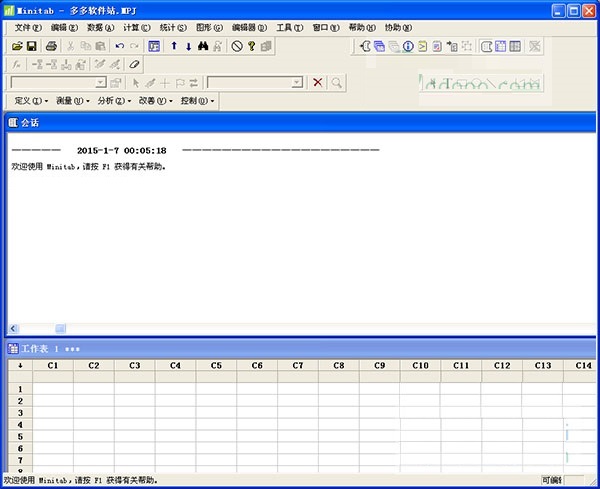Expand the 控制 dropdown menu

tap(197, 101)
